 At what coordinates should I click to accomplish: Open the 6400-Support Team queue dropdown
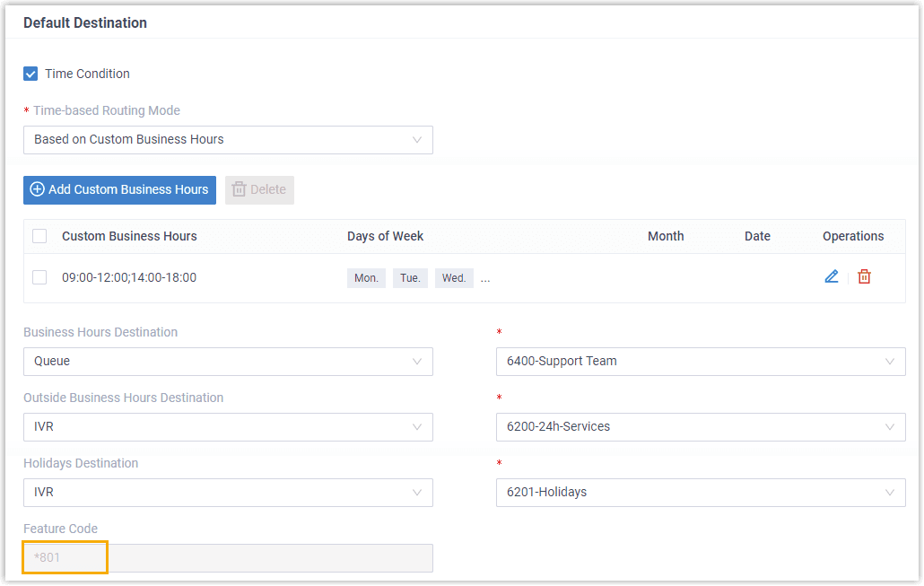coord(700,362)
